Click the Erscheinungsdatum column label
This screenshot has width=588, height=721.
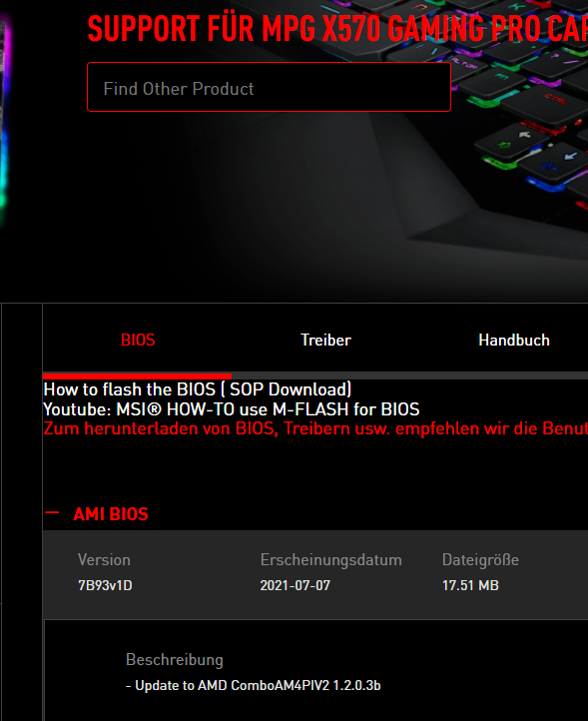point(331,559)
